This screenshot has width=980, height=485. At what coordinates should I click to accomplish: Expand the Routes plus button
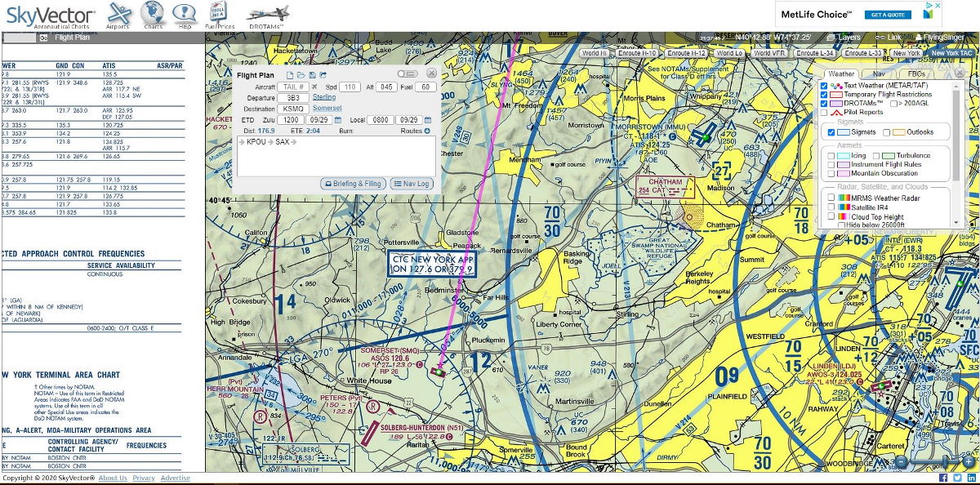pyautogui.click(x=427, y=131)
